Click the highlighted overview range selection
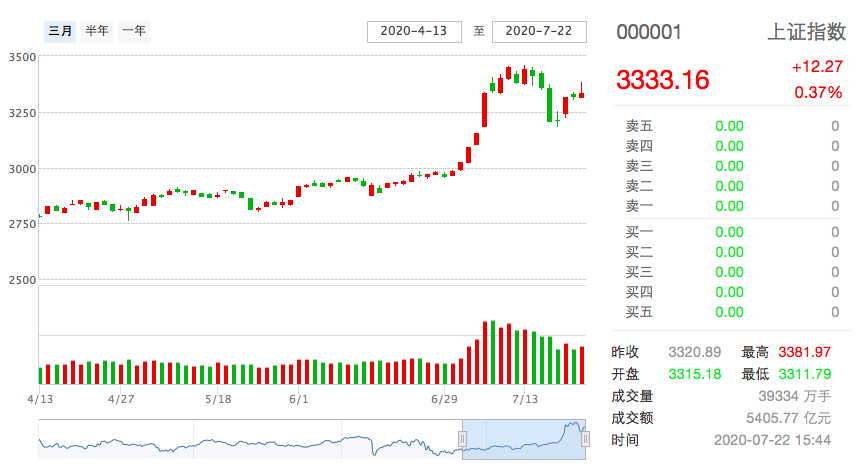This screenshot has width=856, height=474. click(x=524, y=439)
